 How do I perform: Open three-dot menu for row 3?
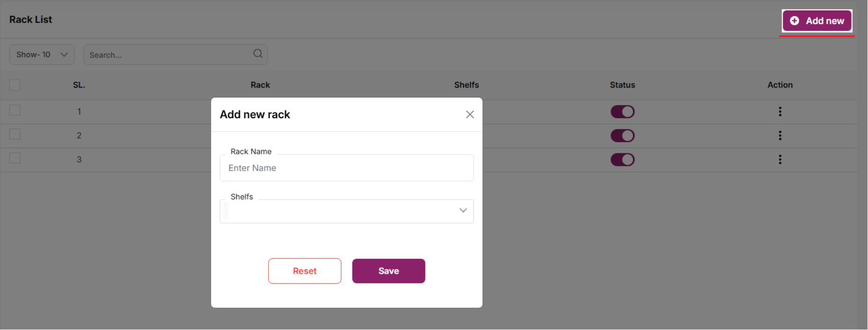click(x=780, y=159)
